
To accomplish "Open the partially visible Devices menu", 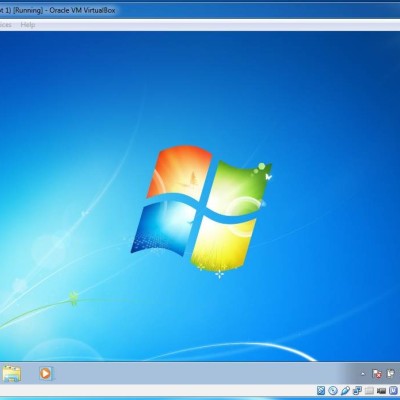I will click(6, 25).
